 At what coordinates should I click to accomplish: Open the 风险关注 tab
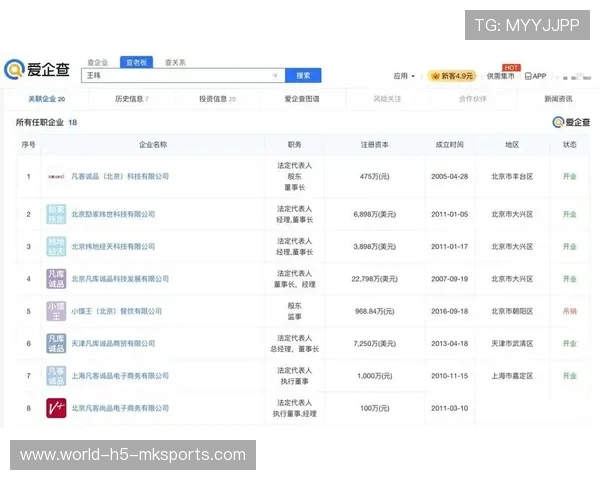(387, 99)
